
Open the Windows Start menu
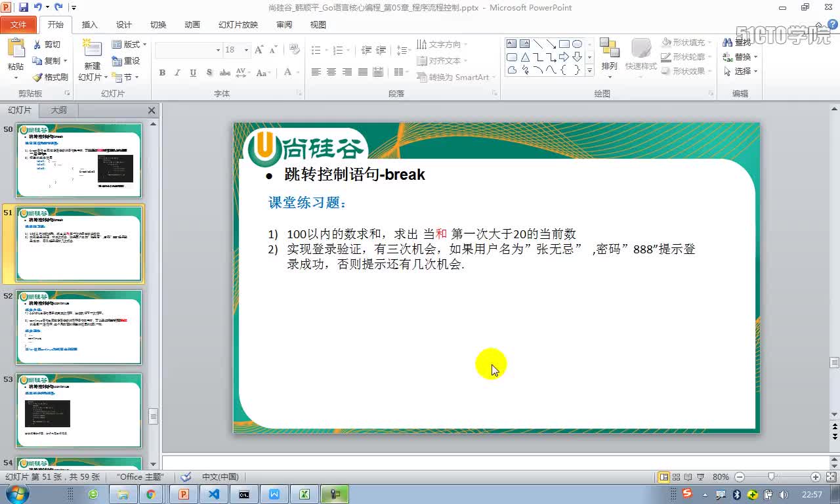coord(16,493)
